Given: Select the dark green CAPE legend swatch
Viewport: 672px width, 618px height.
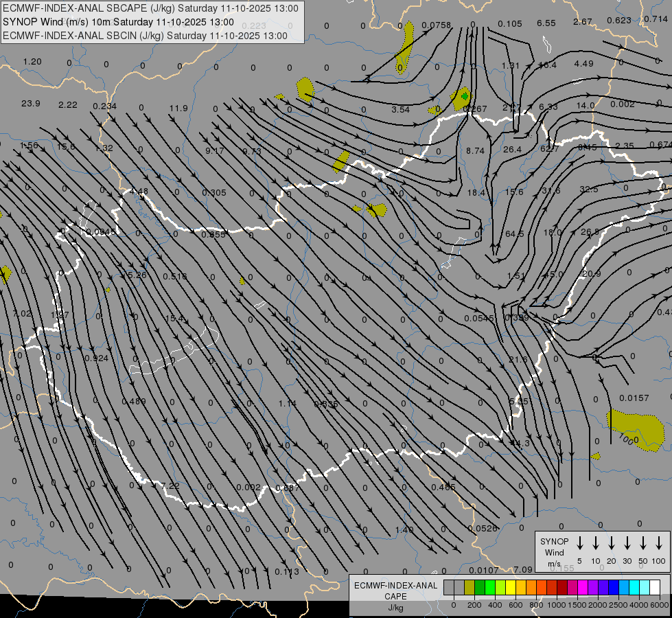Looking at the screenshot, I should [x=480, y=587].
